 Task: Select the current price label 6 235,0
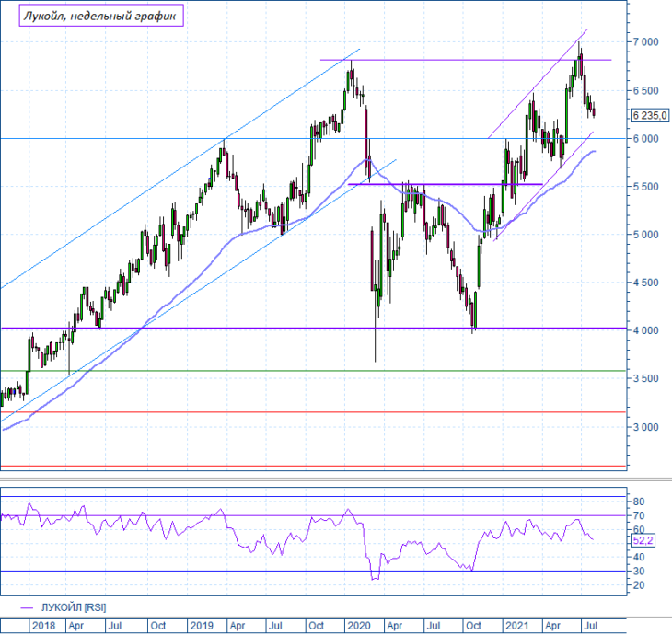tap(650, 115)
